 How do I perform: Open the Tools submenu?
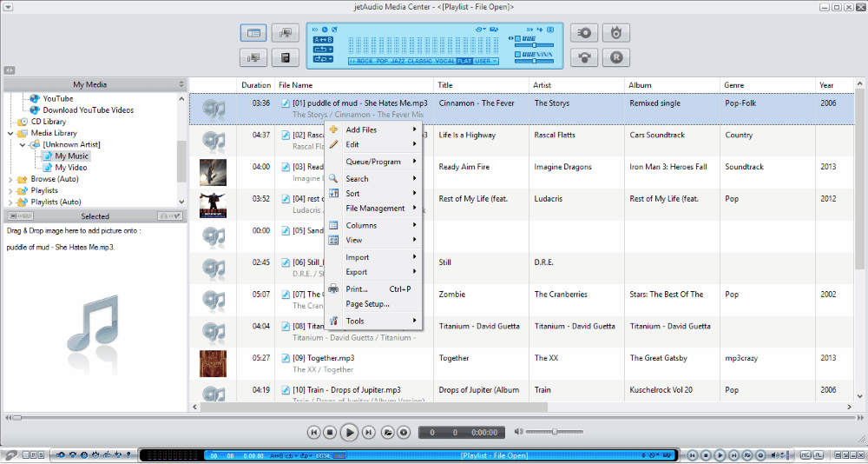click(373, 321)
